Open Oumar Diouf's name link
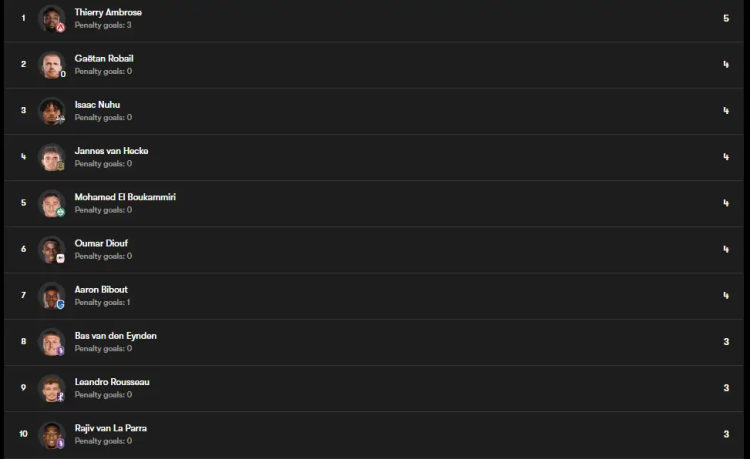Viewport: 750px width, 459px height. pos(101,243)
